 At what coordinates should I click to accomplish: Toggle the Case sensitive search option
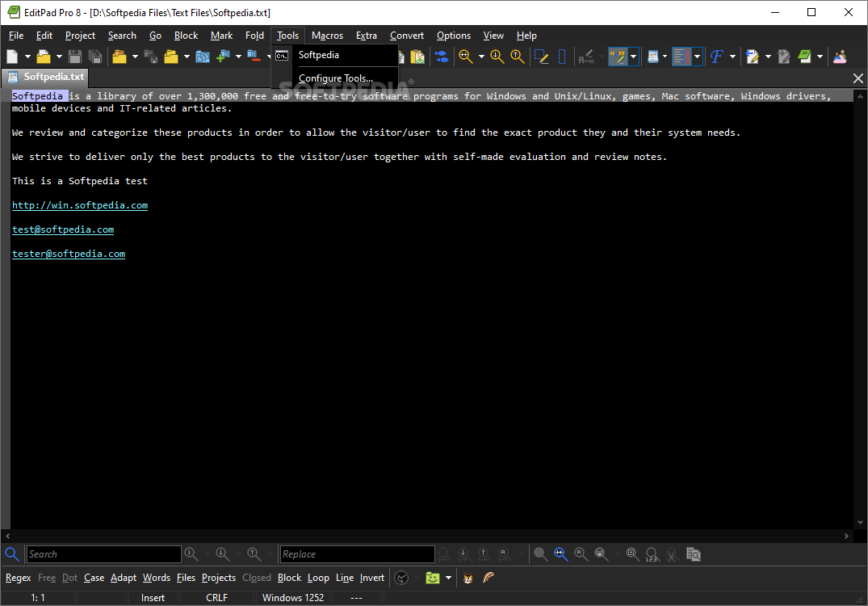point(94,578)
